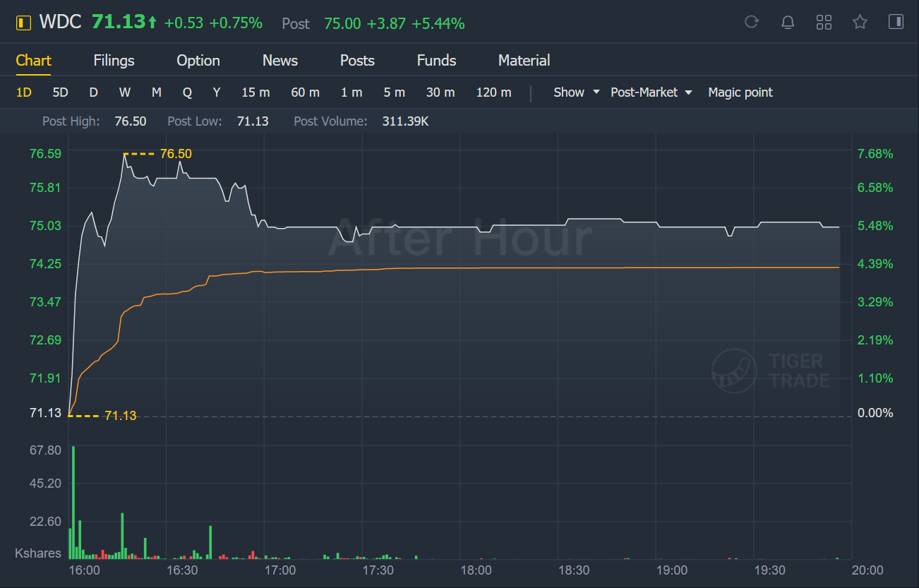Choose the yearly (Y) chart period
The height and width of the screenshot is (588, 919).
[x=217, y=92]
